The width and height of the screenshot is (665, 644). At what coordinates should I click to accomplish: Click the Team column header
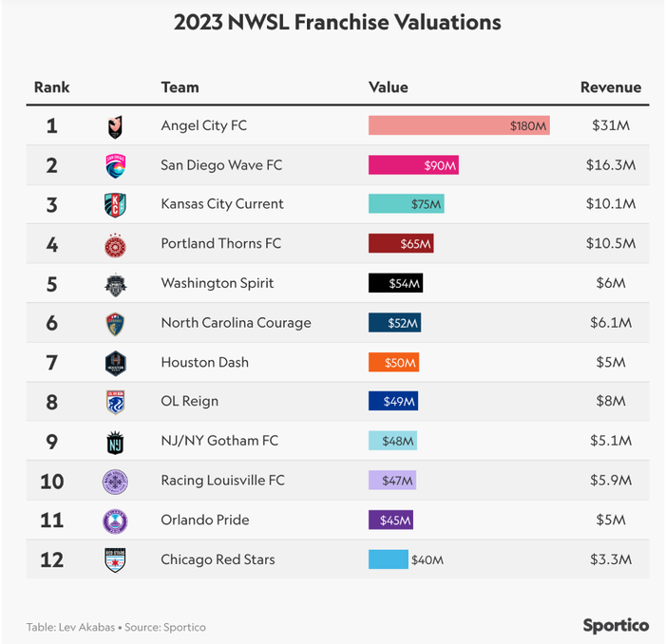coord(180,87)
